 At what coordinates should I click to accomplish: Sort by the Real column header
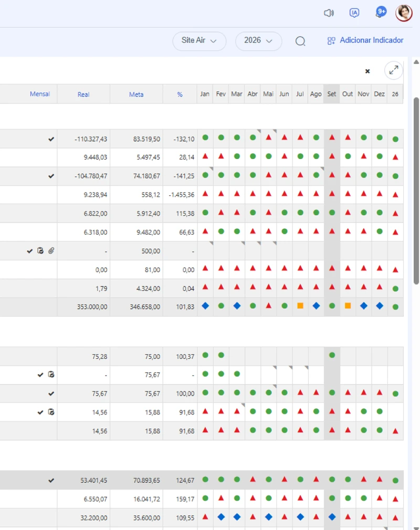pyautogui.click(x=83, y=94)
